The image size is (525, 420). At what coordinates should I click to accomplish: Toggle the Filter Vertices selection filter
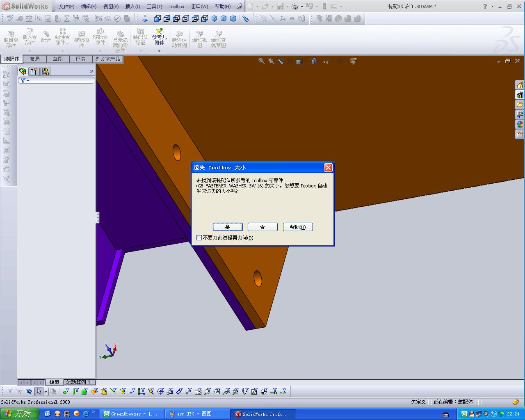click(x=66, y=392)
